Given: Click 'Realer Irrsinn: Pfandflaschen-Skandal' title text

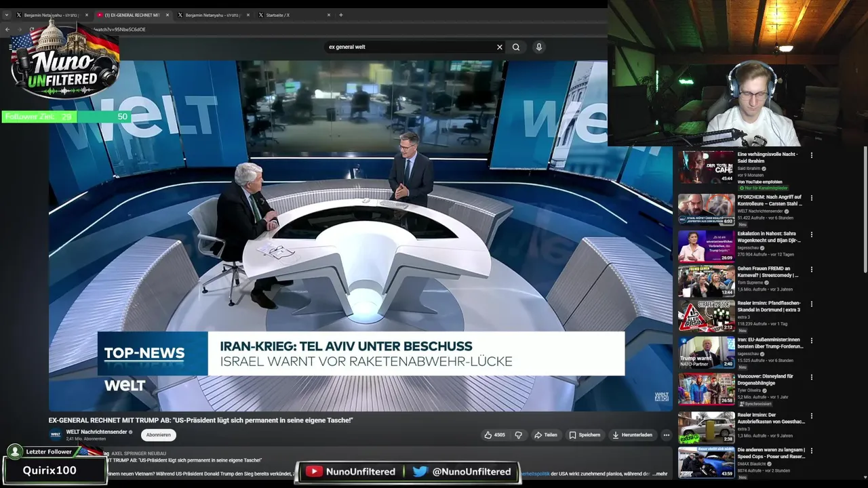Looking at the screenshot, I should point(769,306).
